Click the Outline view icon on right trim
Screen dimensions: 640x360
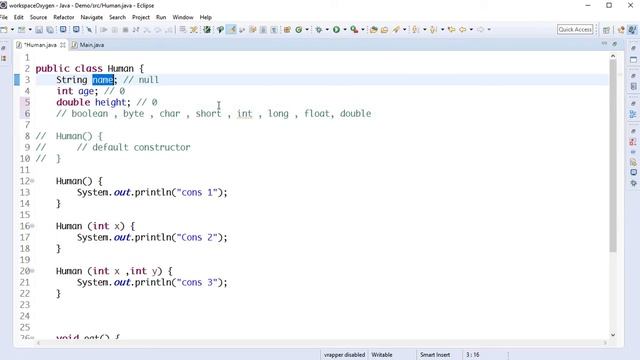click(633, 114)
